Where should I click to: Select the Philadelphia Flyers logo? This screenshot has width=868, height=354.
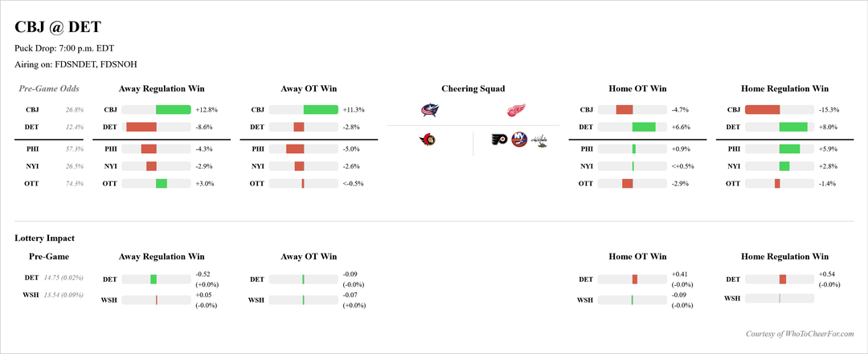coord(500,140)
